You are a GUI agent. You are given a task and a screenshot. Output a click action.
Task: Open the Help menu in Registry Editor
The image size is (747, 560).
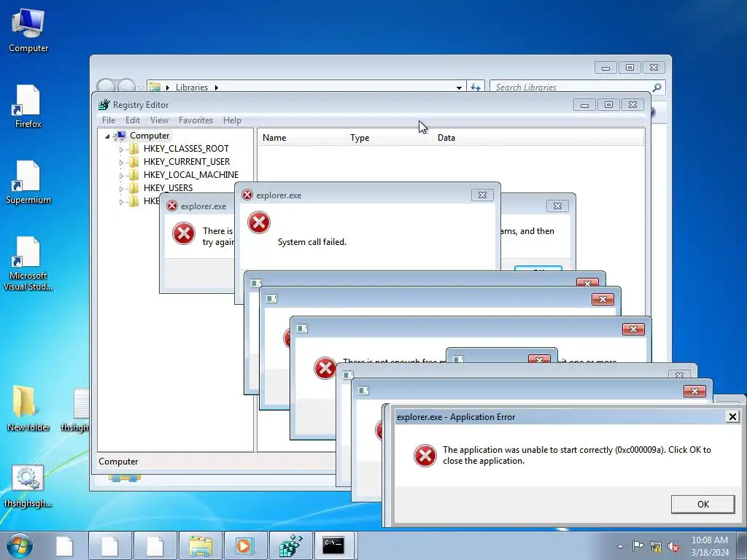pos(232,120)
